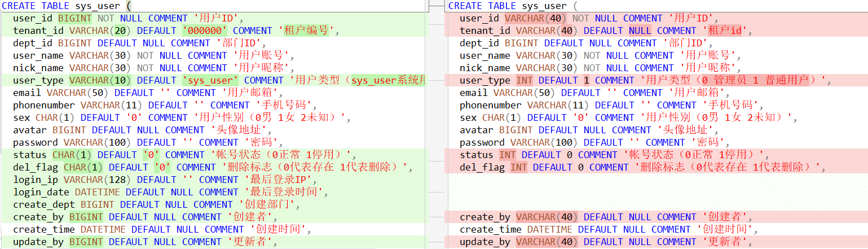Click BIGINT in left update_by line
Viewport: 868px width, 249px height.
[x=86, y=242]
